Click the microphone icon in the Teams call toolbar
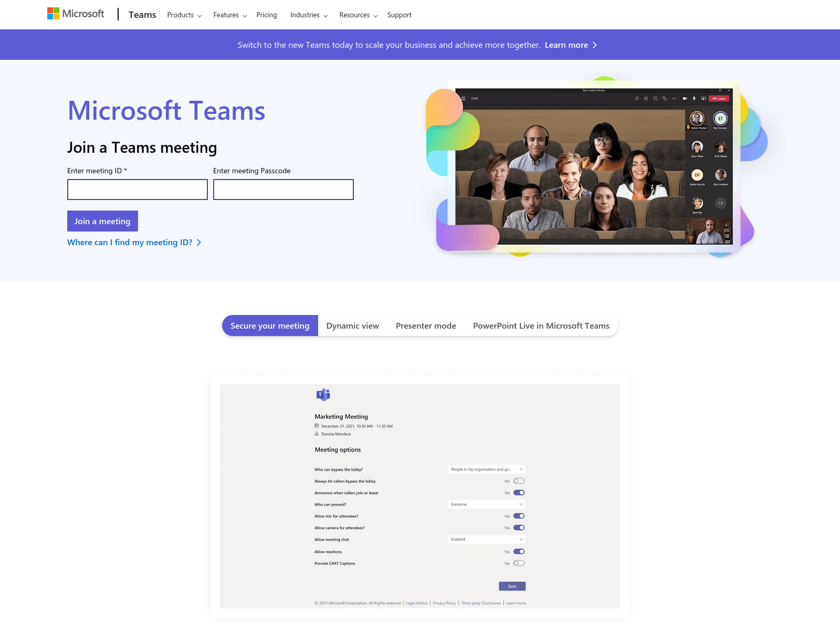 click(x=694, y=98)
